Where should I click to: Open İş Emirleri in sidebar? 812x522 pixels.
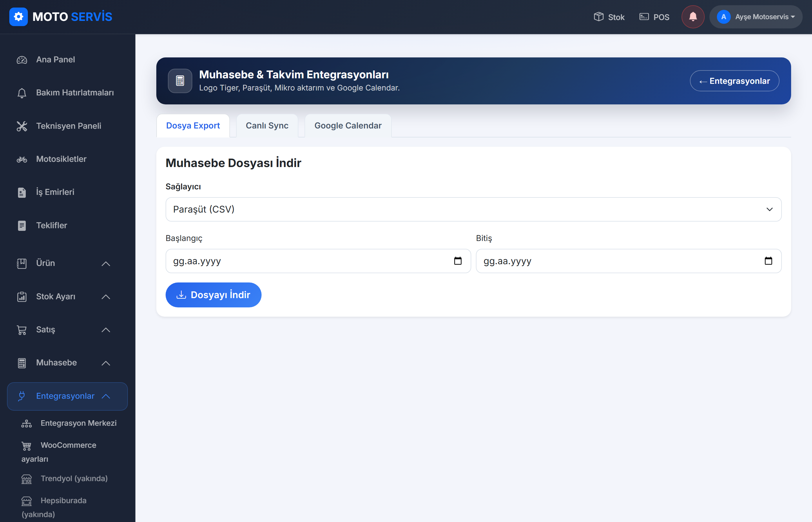68,192
